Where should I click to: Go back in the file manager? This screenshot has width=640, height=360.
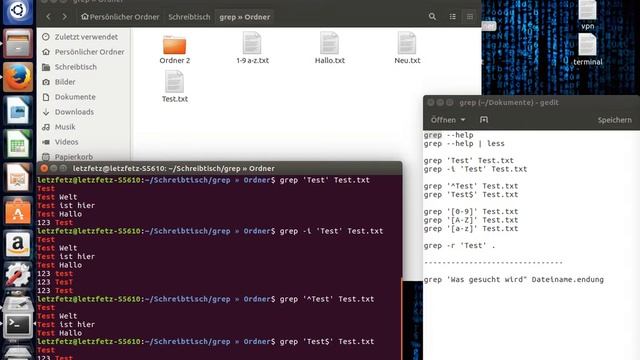(49, 17)
